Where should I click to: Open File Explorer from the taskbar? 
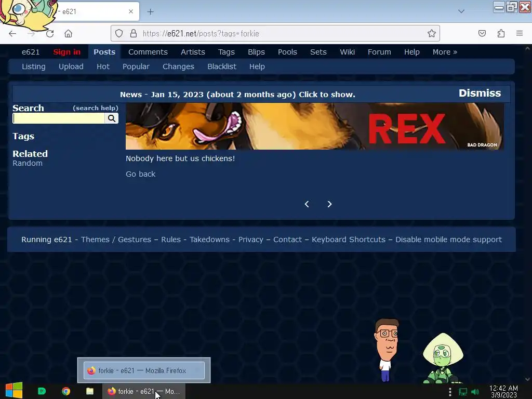click(90, 391)
